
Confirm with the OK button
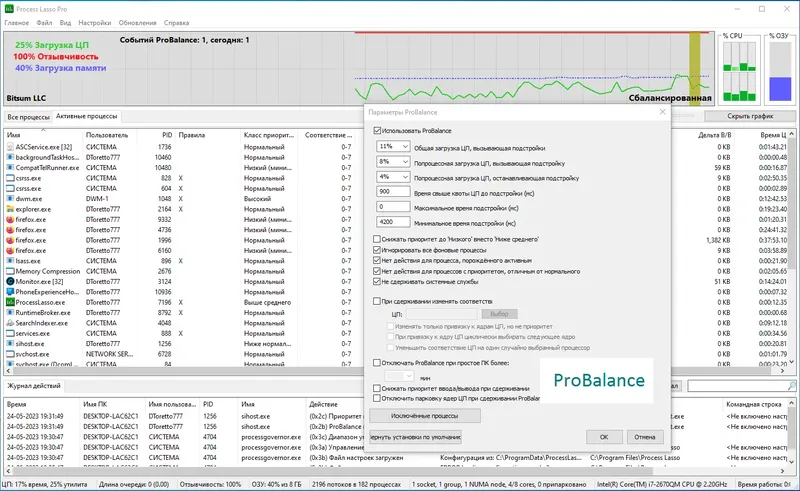pyautogui.click(x=604, y=437)
